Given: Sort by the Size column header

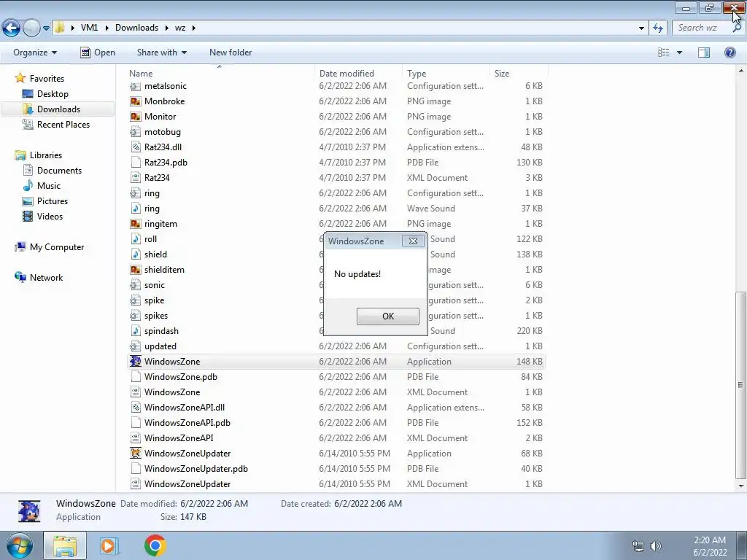Looking at the screenshot, I should tap(519, 74).
